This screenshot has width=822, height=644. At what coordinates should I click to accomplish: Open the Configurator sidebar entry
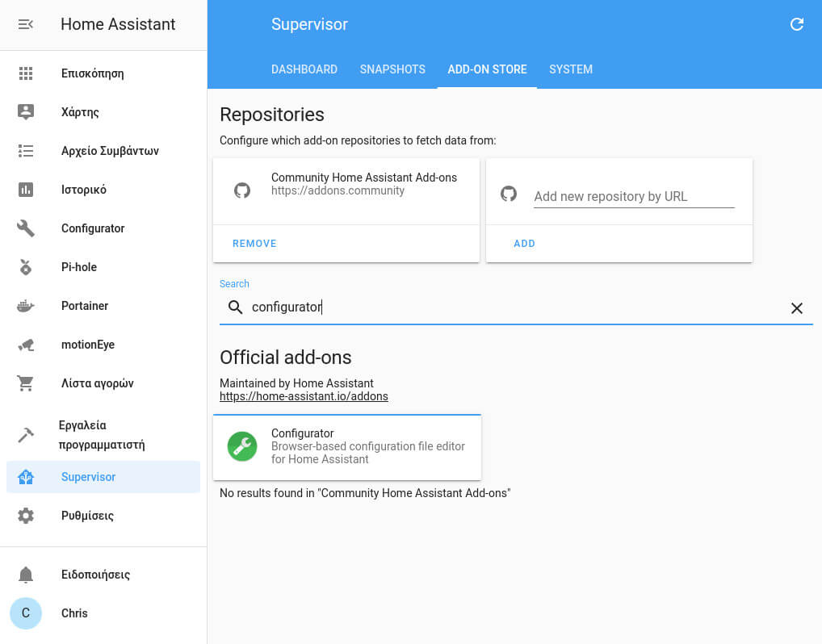103,228
